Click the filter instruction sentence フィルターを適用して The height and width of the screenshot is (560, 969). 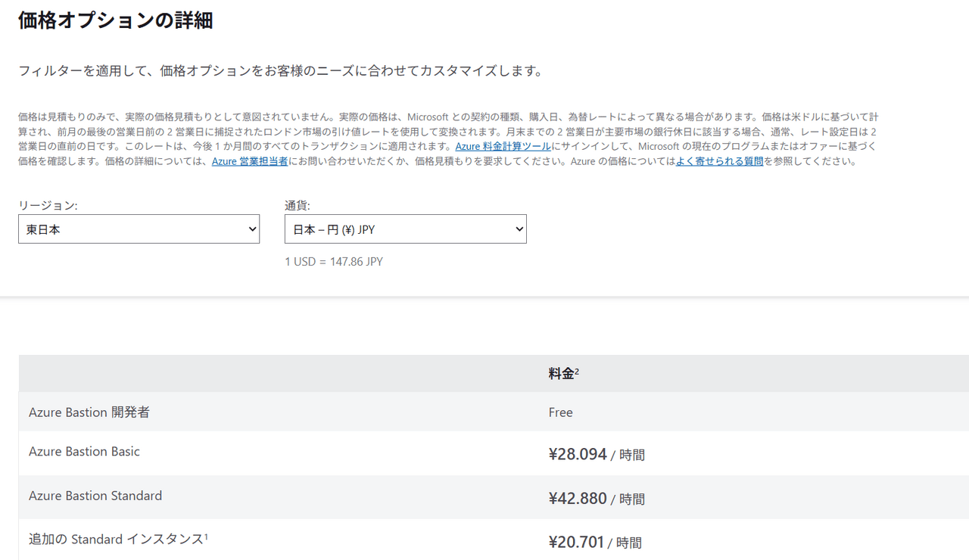tap(281, 71)
